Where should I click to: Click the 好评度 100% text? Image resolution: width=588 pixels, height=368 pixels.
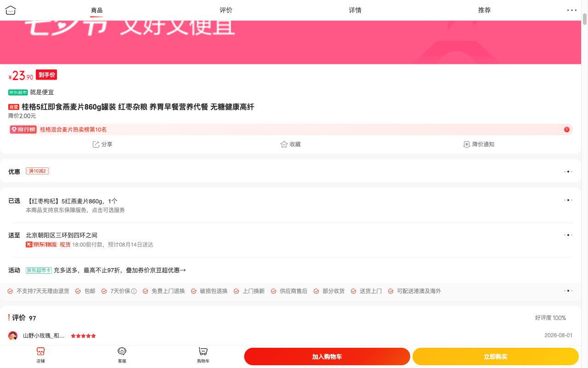(x=550, y=318)
